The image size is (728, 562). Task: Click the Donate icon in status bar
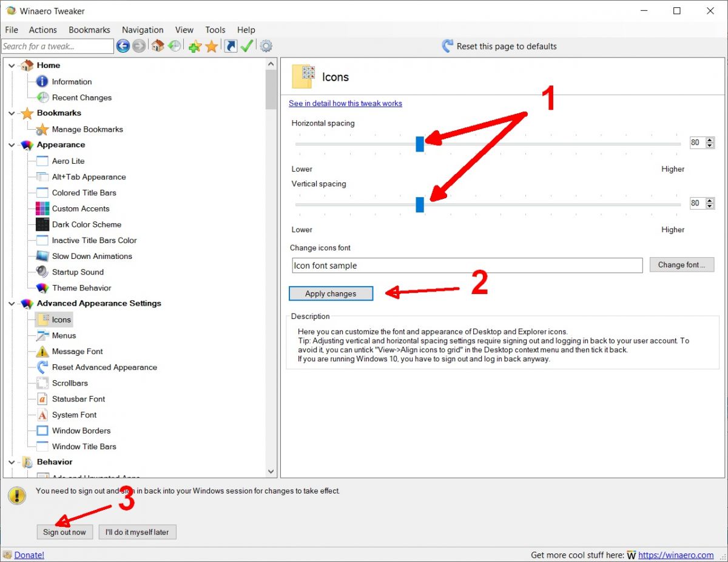coord(7,555)
